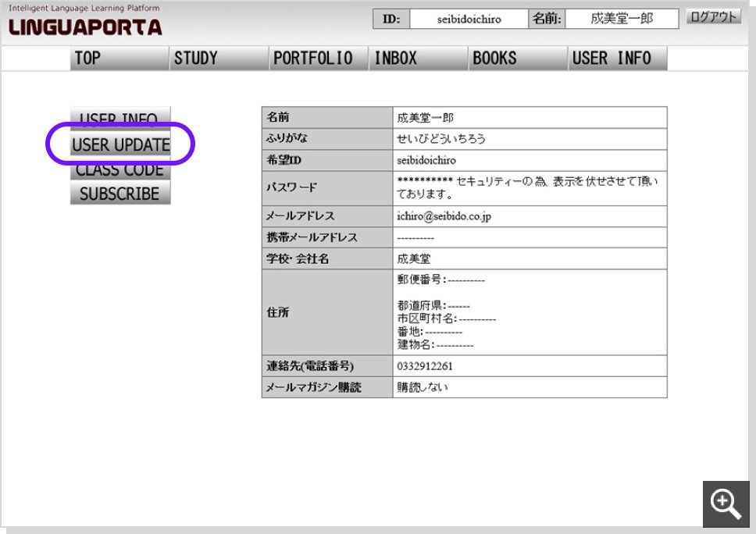756x534 pixels.
Task: Click the 名前 field showing 成美堂一郎
Action: pyautogui.click(x=622, y=18)
